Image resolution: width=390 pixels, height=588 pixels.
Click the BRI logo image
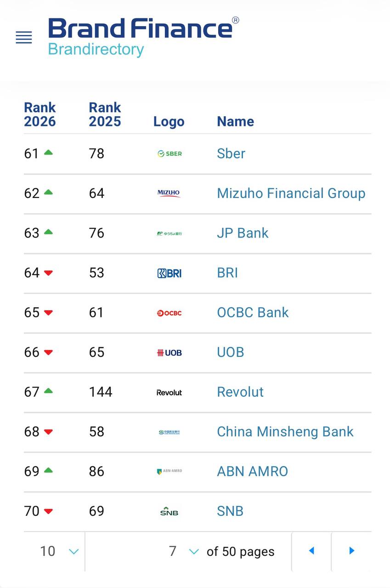(170, 273)
